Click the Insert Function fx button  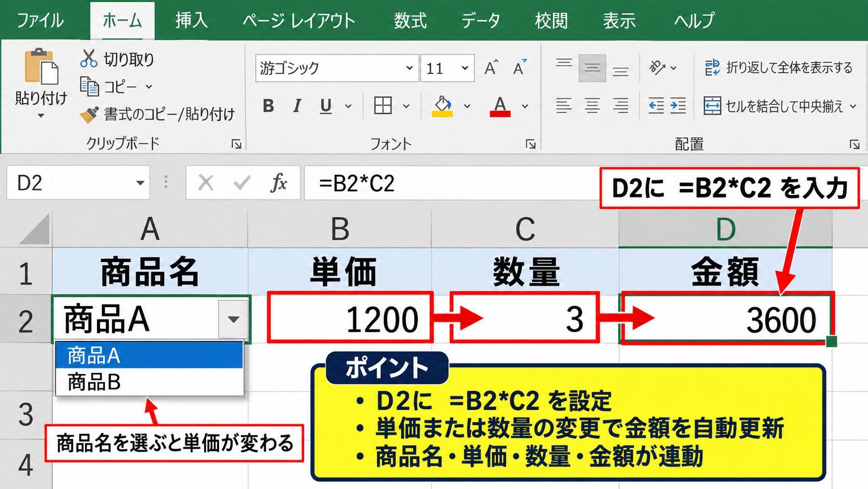click(279, 183)
